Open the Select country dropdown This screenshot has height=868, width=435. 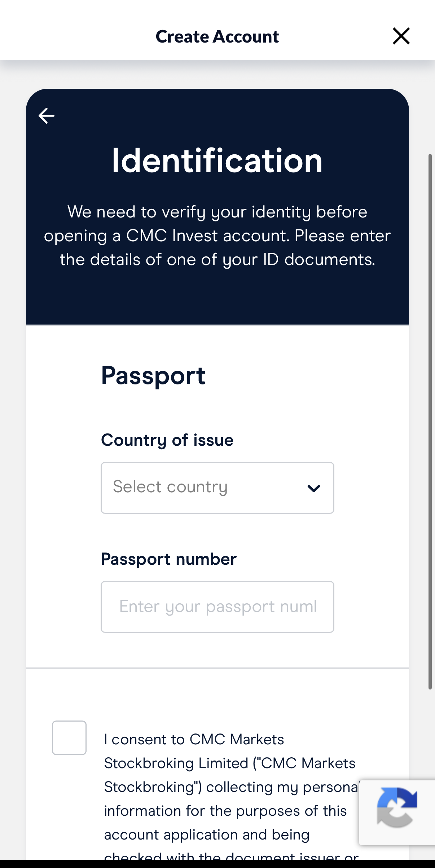(217, 488)
